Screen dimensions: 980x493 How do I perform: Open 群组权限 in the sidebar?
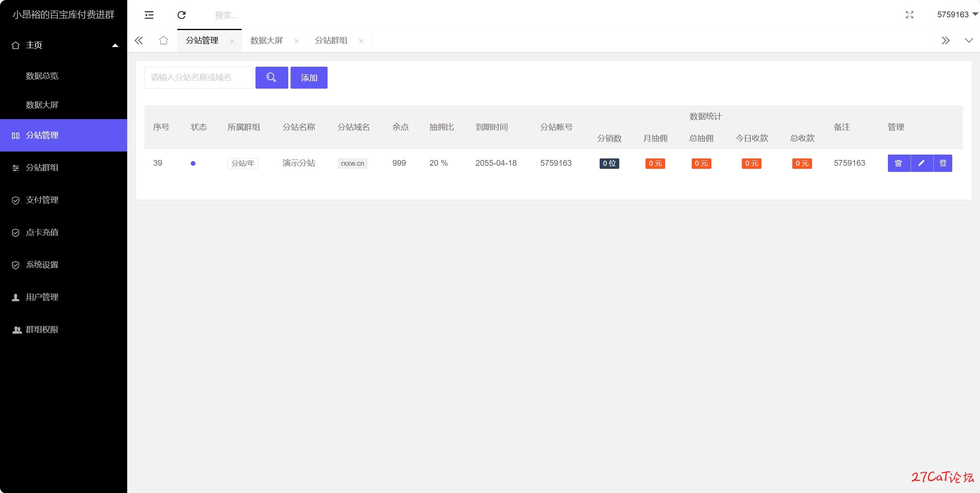click(x=64, y=330)
